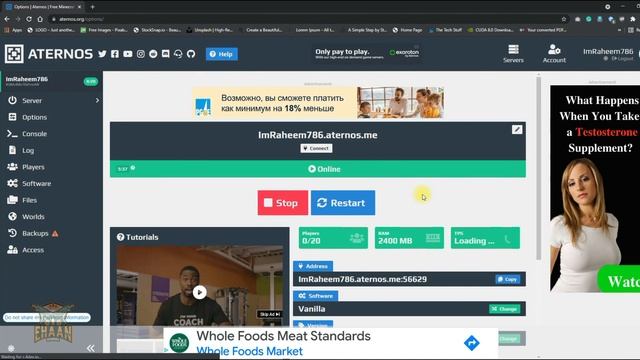Open the exaroton banner link
The width and height of the screenshot is (640, 360).
[x=366, y=53]
